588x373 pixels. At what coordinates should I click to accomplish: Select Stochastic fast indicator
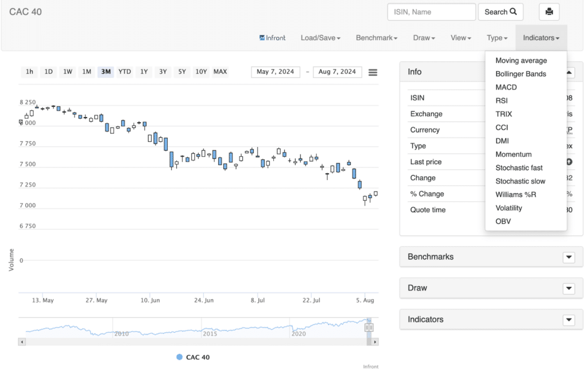[x=519, y=168]
